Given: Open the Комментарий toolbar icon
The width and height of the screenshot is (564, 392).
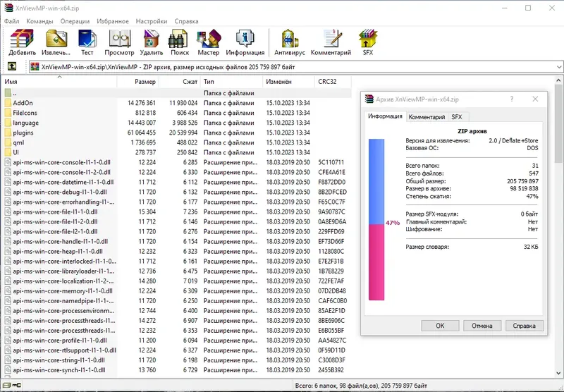Looking at the screenshot, I should pos(331,39).
